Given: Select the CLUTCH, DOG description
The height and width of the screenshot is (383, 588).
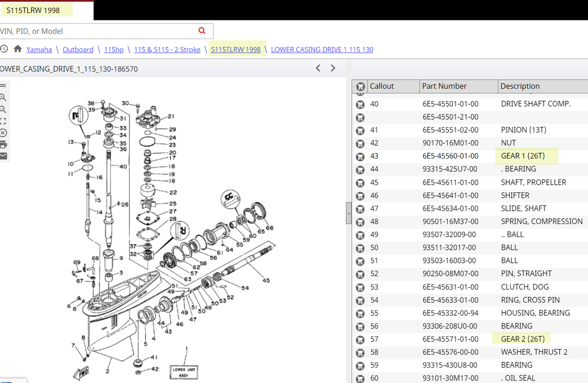Looking at the screenshot, I should [x=525, y=287].
